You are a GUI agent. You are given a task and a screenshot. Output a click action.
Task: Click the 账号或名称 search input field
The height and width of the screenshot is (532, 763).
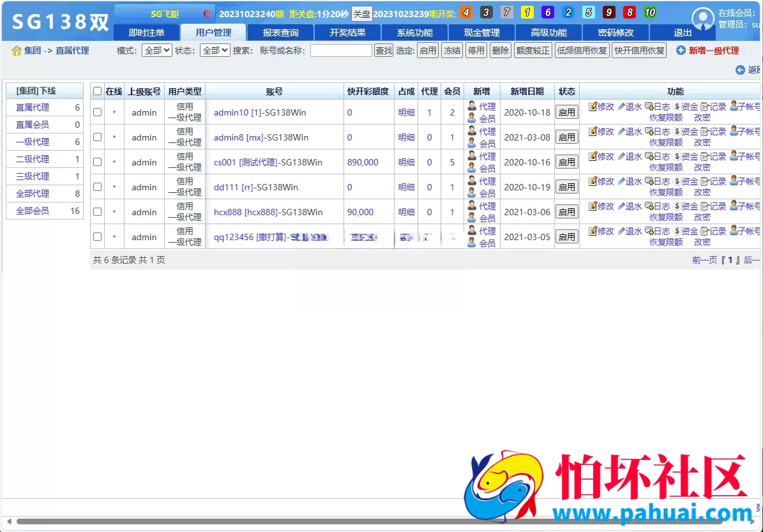(341, 50)
